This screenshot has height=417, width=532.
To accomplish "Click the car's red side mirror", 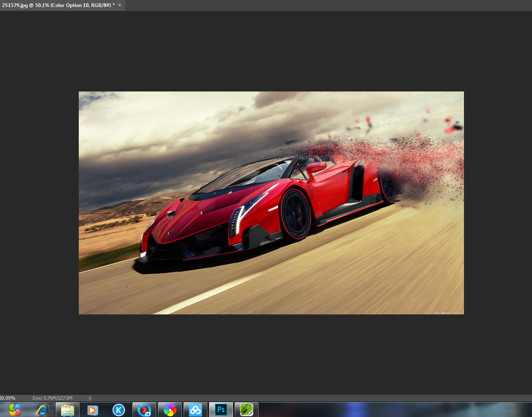I will (x=316, y=167).
